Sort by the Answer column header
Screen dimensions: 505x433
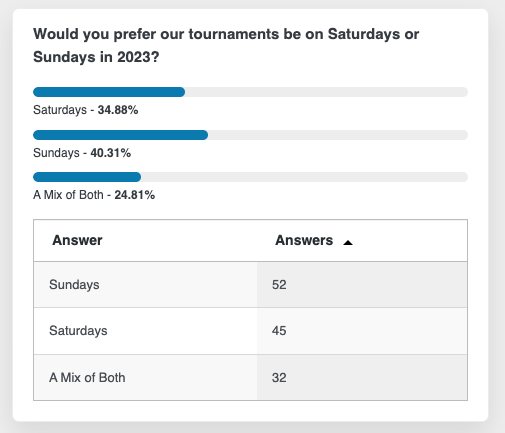77,240
